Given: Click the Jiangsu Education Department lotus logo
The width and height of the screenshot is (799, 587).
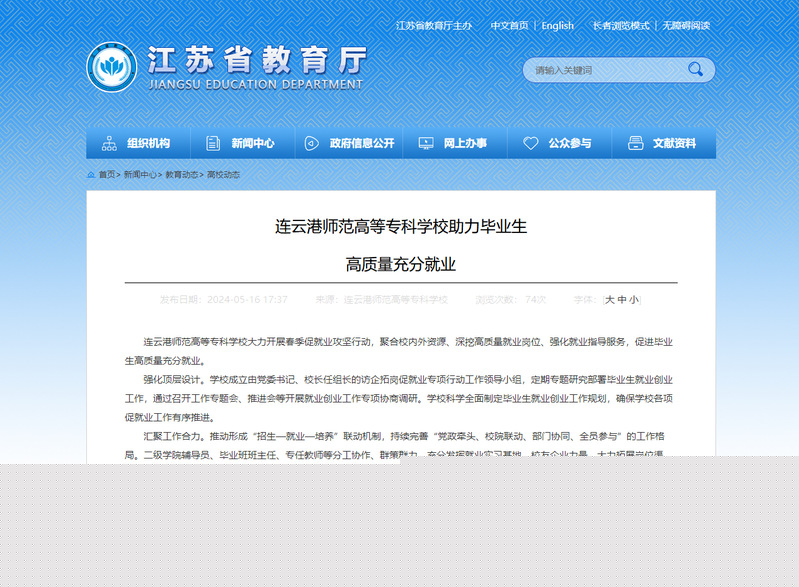Looking at the screenshot, I should tap(113, 68).
